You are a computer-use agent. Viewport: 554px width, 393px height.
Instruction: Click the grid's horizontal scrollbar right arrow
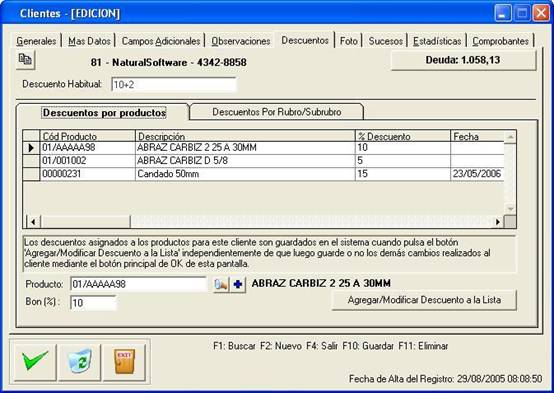point(497,222)
